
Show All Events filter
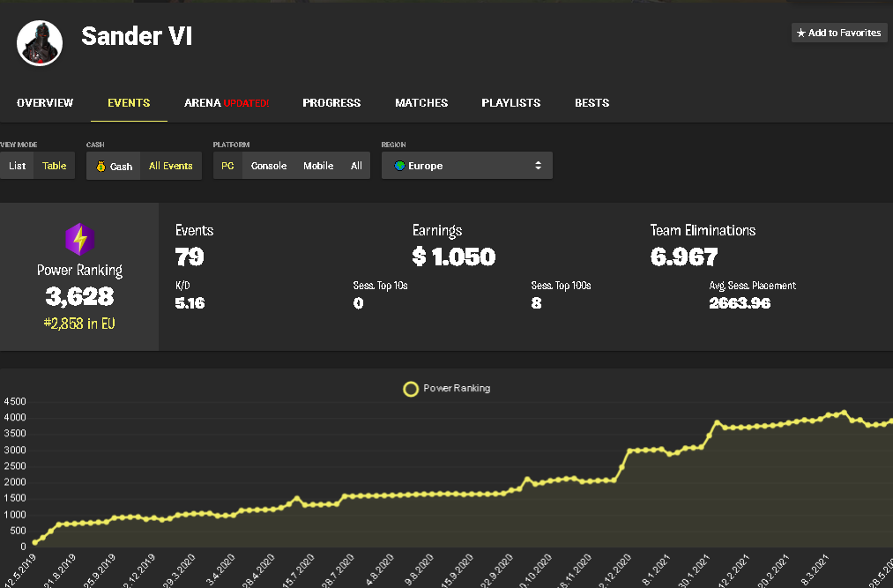pos(171,166)
